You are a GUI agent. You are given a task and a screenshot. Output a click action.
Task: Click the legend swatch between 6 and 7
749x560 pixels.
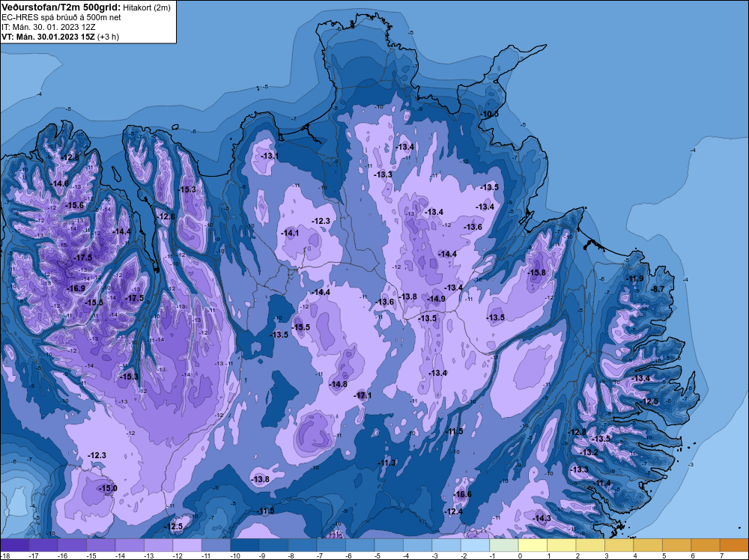(706, 545)
